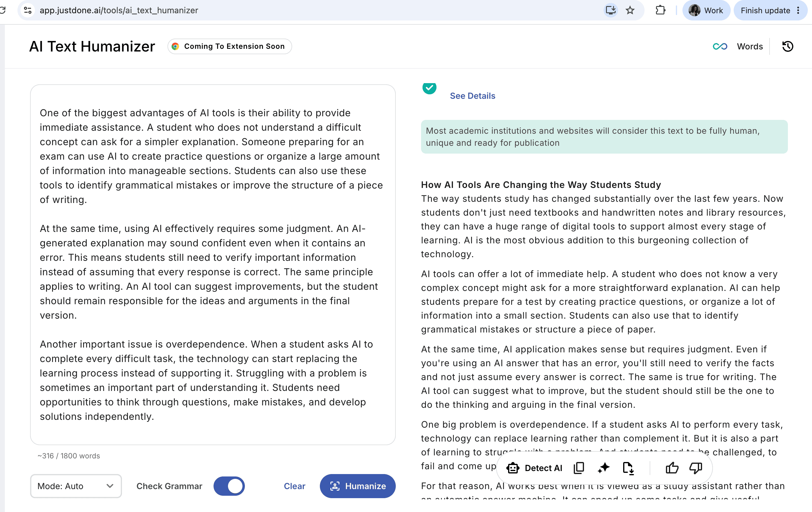This screenshot has width=812, height=512.
Task: Open browser extensions puzzle icon
Action: [x=660, y=11]
